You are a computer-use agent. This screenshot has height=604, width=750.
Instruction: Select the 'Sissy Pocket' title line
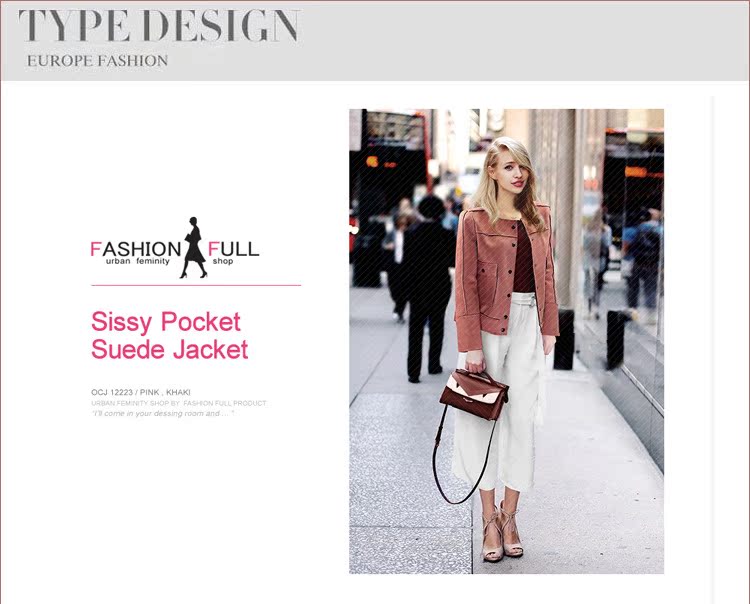coord(165,321)
